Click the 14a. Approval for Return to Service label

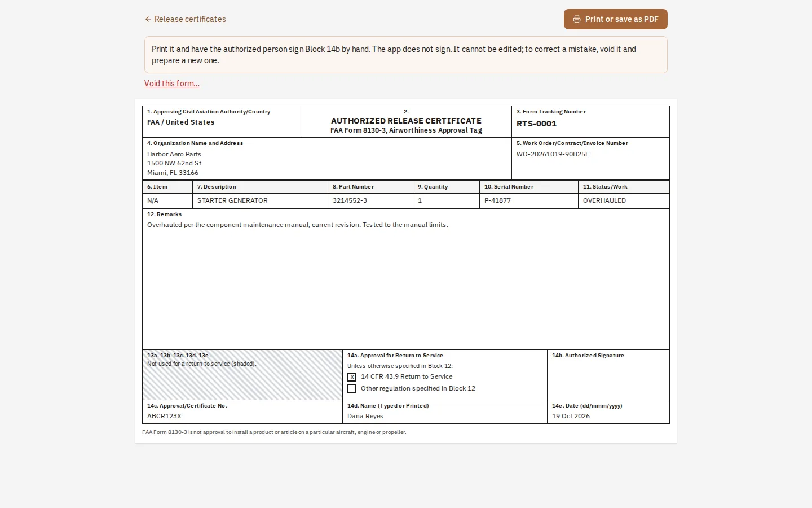[395, 356]
